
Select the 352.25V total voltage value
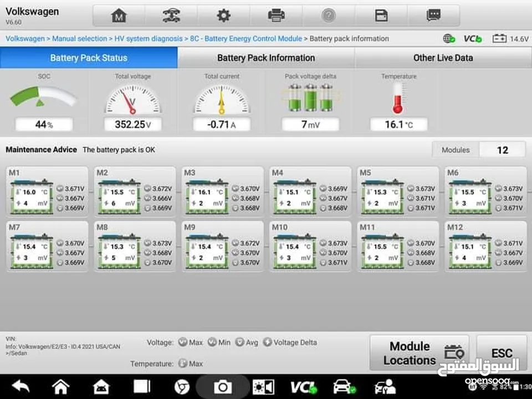tap(132, 125)
